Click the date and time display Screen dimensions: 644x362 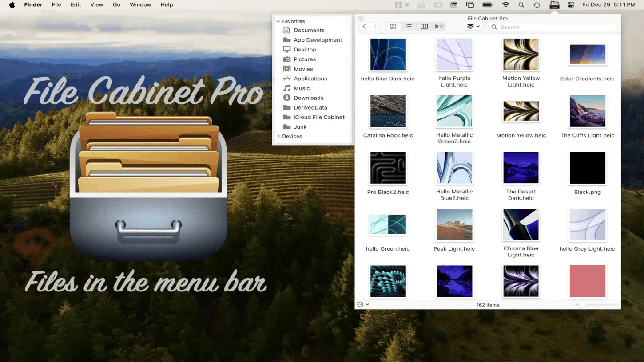(608, 5)
